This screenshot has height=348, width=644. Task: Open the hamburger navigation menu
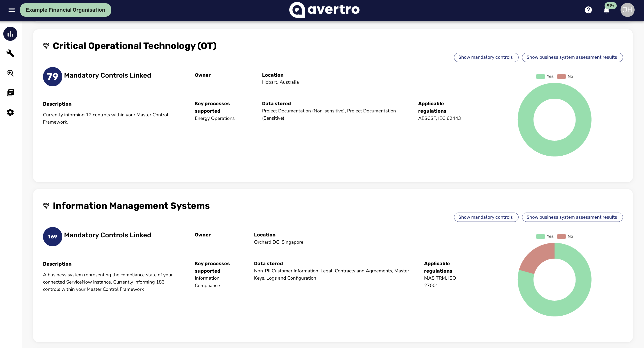click(x=11, y=10)
